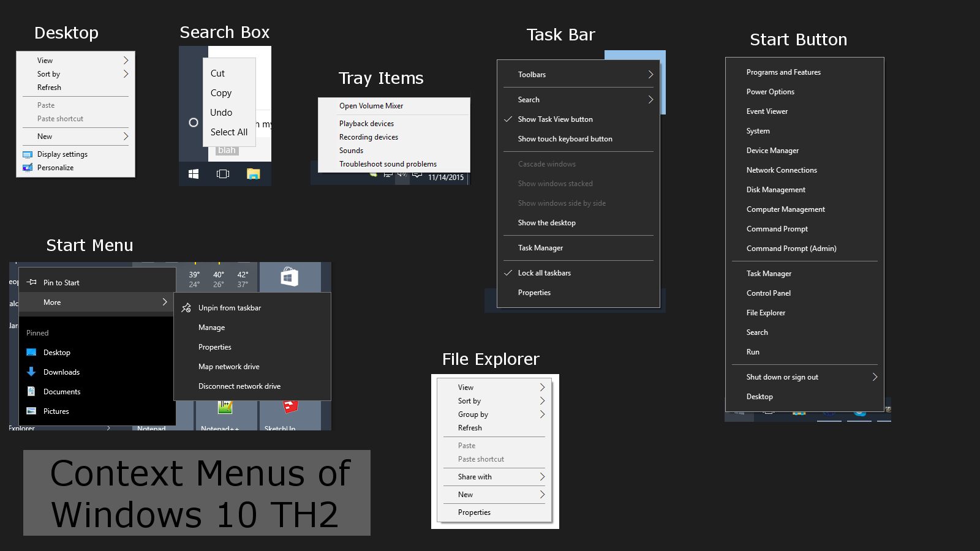Open Event Viewer
Image resolution: width=980 pixels, height=551 pixels.
pyautogui.click(x=767, y=111)
